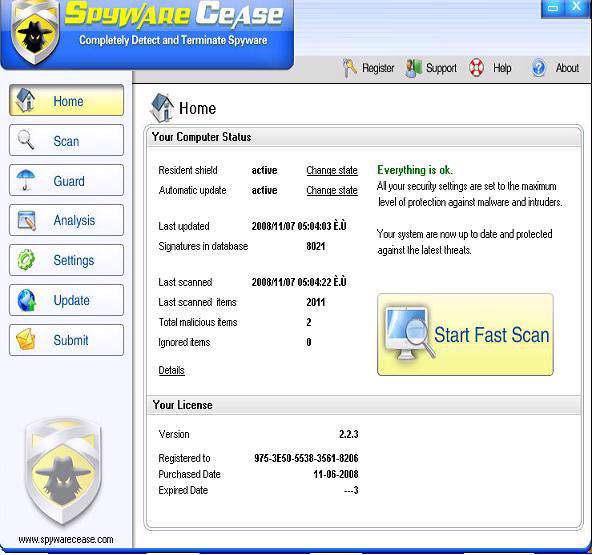Select the purchased date 11-06-2008
This screenshot has height=555, width=592.
[x=336, y=474]
